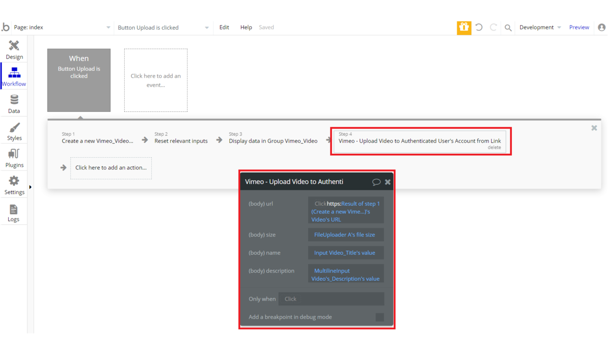Open the Page: index dropdown
This screenshot has width=613, height=364.
coord(62,28)
